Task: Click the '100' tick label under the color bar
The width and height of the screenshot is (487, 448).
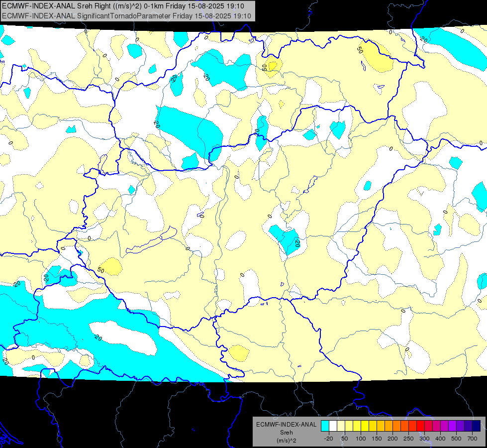Action: [x=361, y=439]
